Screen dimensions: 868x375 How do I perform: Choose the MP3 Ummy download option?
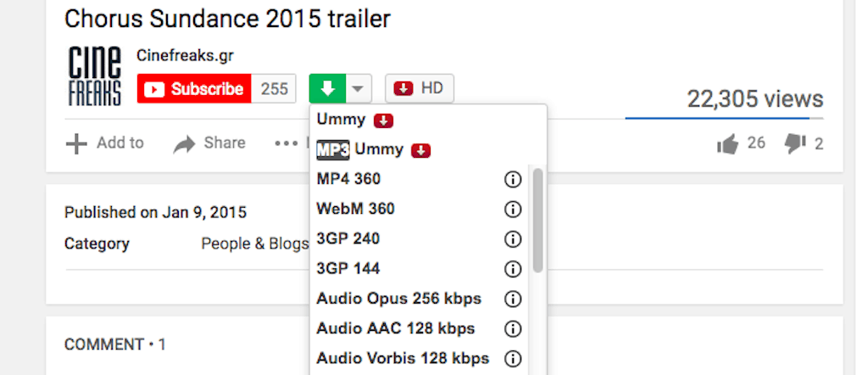(x=374, y=149)
